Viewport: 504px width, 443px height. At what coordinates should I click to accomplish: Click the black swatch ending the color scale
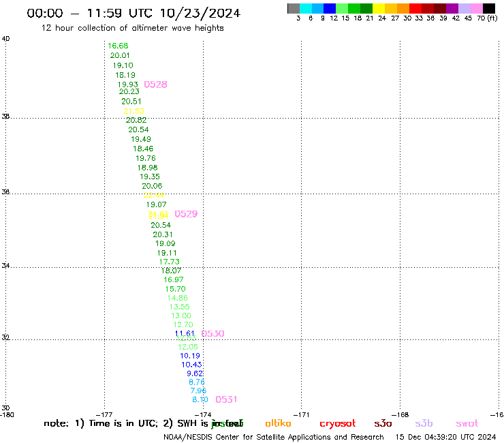[488, 8]
